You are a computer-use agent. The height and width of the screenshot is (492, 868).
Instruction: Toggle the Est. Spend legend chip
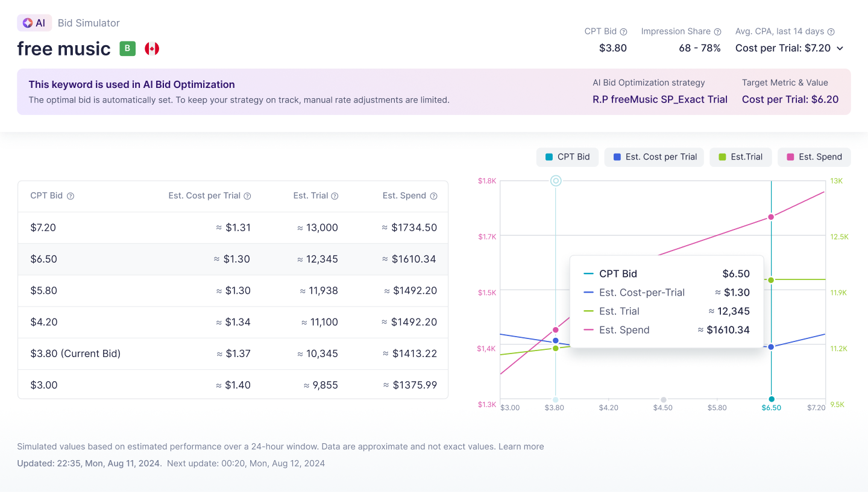(814, 157)
